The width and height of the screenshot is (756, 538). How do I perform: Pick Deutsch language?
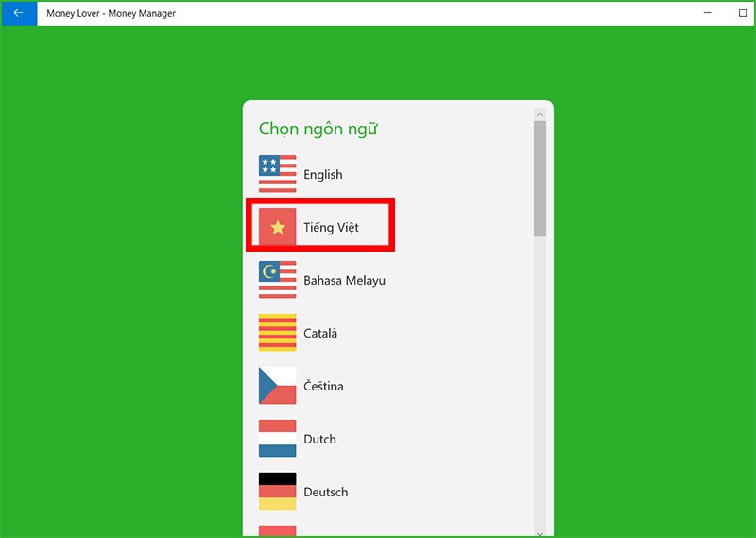point(325,493)
